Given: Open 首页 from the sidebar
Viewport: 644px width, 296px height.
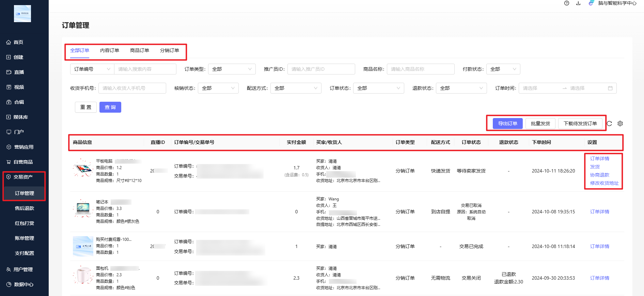Looking at the screenshot, I should 18,42.
